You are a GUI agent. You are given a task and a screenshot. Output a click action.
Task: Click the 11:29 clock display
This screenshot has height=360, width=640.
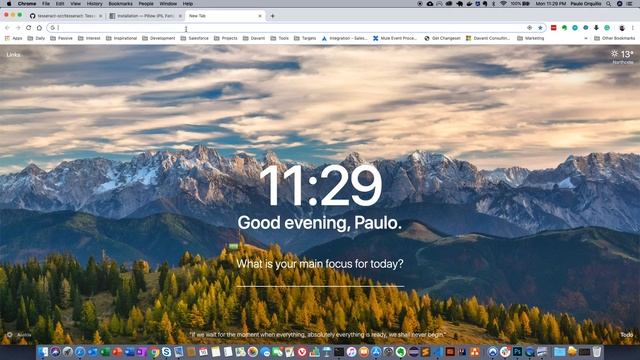(x=320, y=186)
